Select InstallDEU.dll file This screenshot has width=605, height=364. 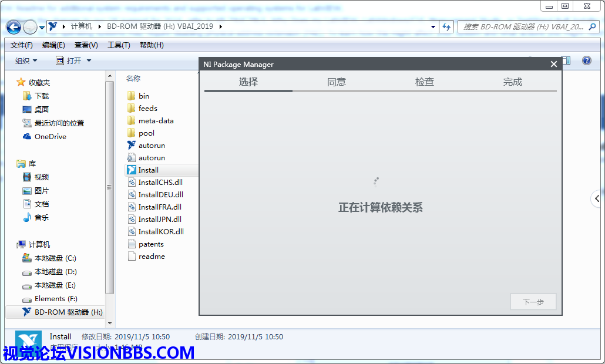tap(156, 195)
